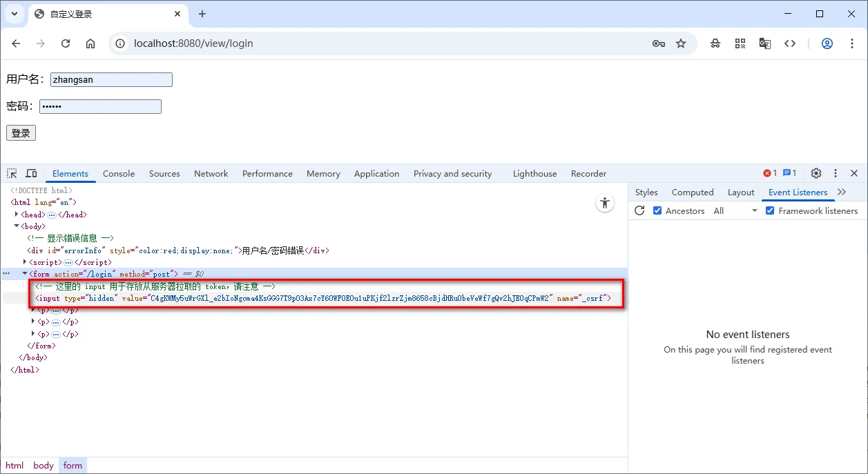
Task: Open the Performance tab
Action: tap(267, 173)
